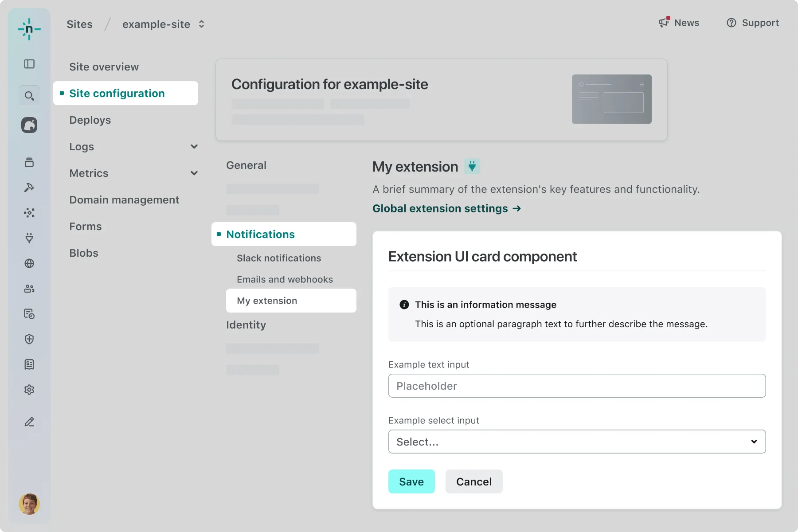Expand the Logs menu section
This screenshot has width=798, height=532.
coord(194,147)
